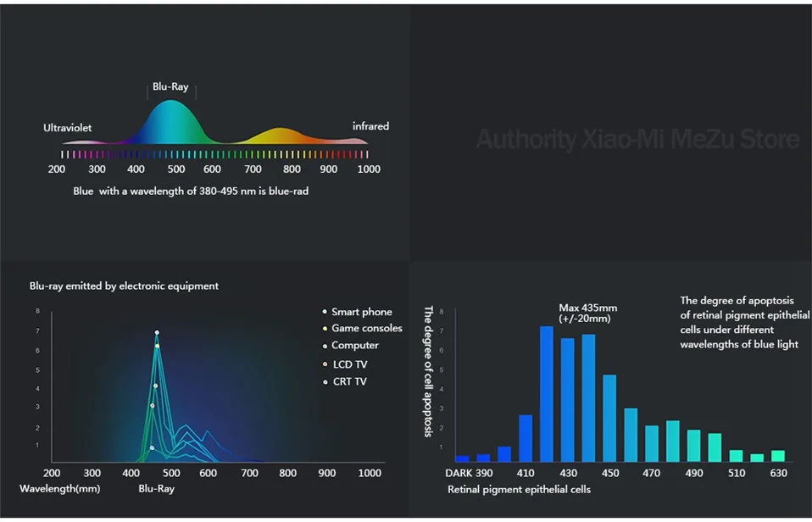Select the 'Retinal pigment epithelial cells' axis caption
812x522 pixels.
pos(519,490)
